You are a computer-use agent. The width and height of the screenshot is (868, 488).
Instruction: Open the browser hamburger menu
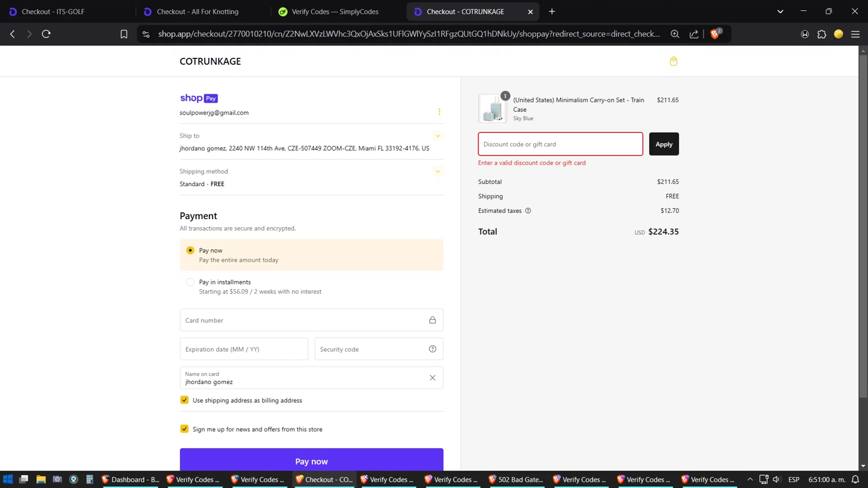(x=855, y=34)
